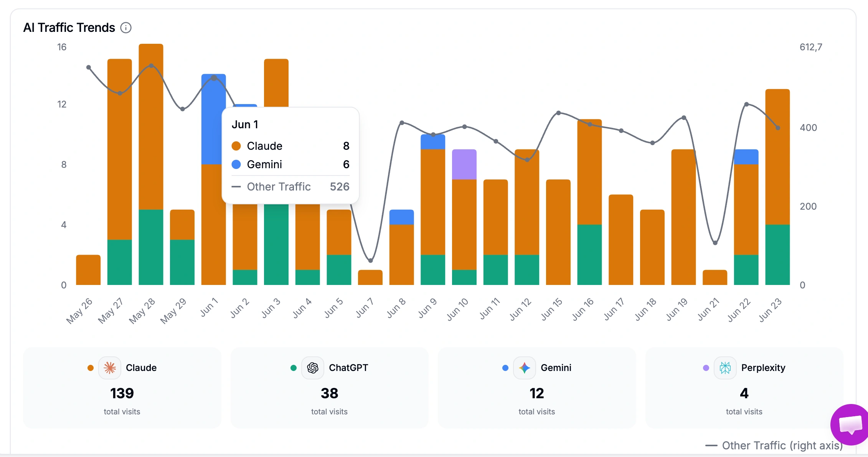
Task: Click the orange dot on the Claude card
Action: [x=91, y=368]
